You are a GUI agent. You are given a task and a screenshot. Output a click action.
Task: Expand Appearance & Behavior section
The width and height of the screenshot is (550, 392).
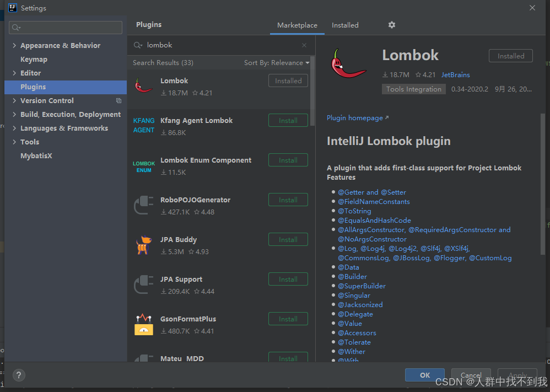click(14, 45)
